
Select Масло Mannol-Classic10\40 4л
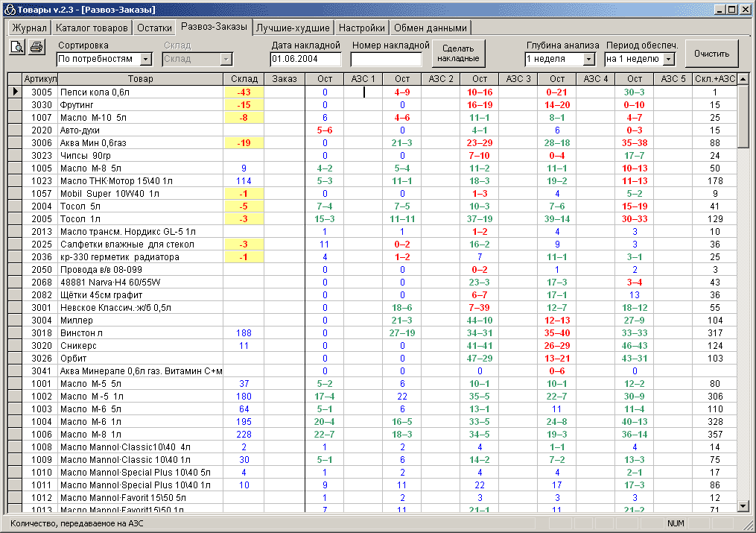125,447
